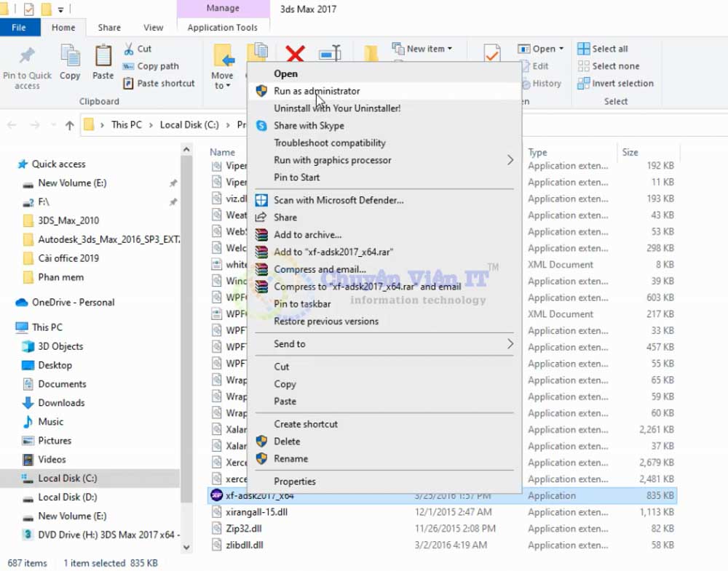Click Local Disk (C:) breadcrumb
The image size is (728, 571).
(x=189, y=125)
